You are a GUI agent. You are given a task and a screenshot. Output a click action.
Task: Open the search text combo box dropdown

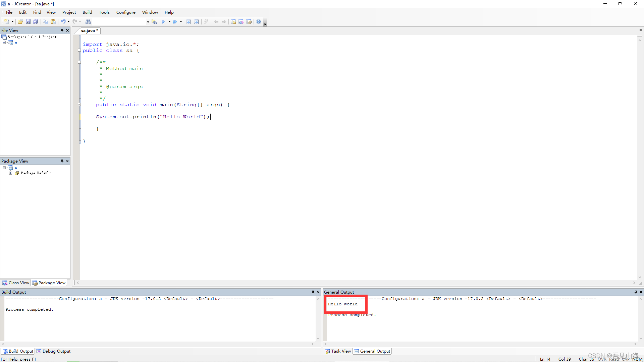(148, 22)
